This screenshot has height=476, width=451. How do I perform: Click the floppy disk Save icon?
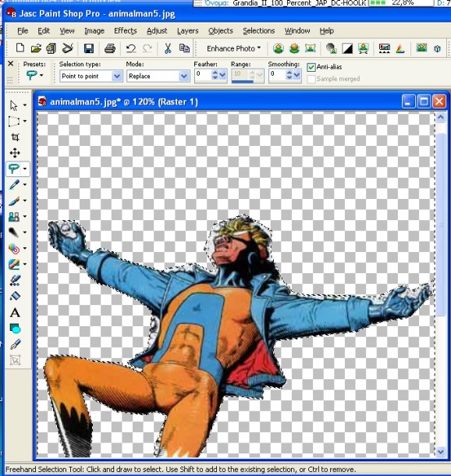coord(89,48)
